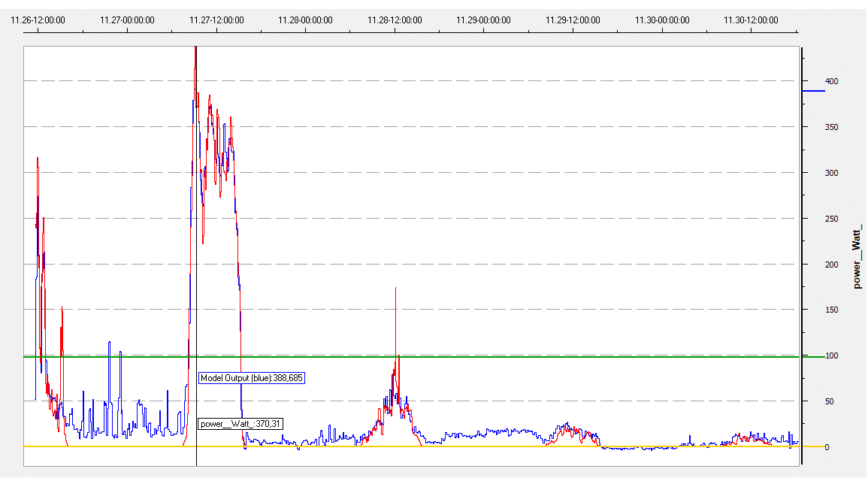Click the 50 label on the y-axis

click(829, 401)
